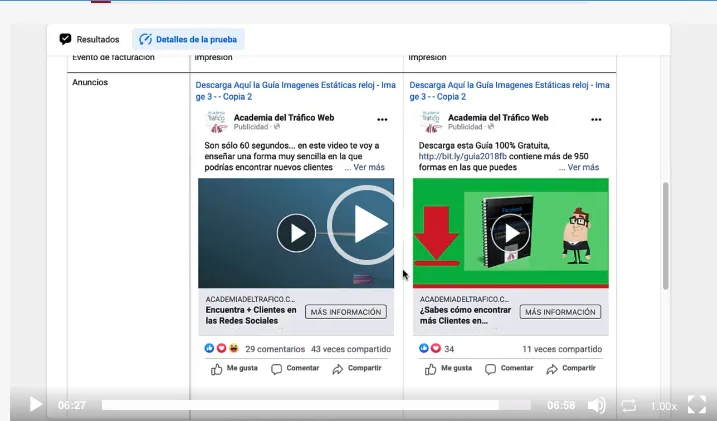This screenshot has height=421, width=717.
Task: Open the three-dot menu on the right ad
Action: (596, 120)
